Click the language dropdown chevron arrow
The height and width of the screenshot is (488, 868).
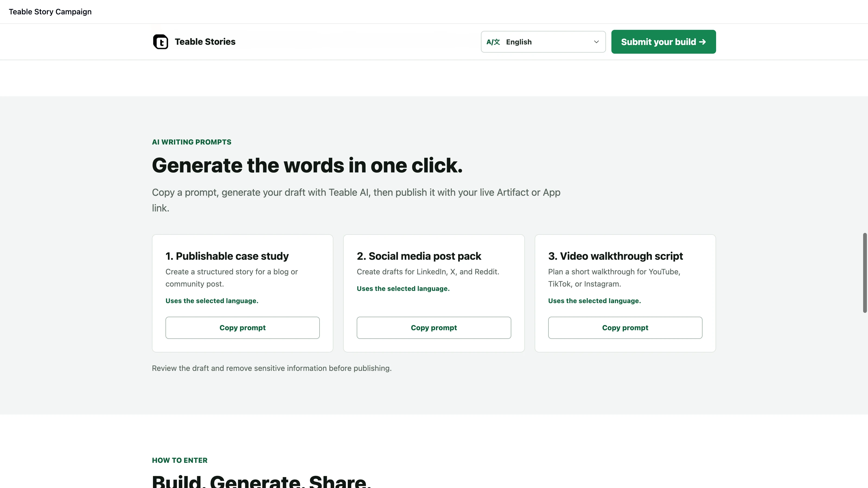pyautogui.click(x=596, y=42)
